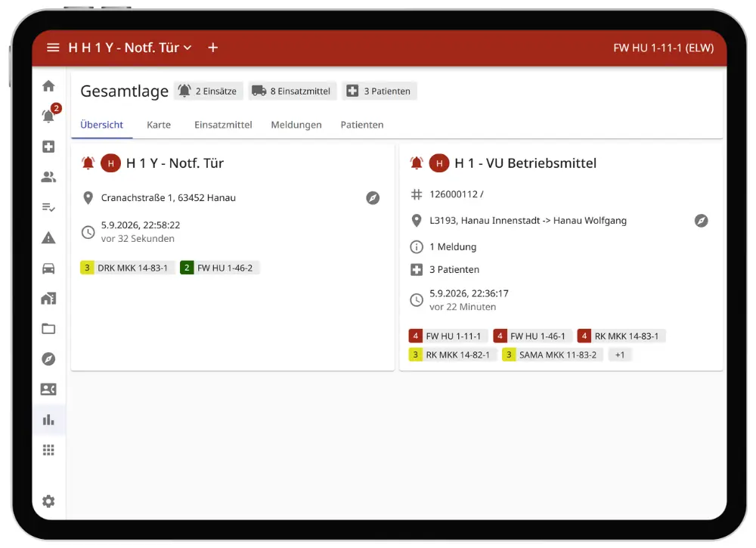Open the persons group sidebar icon
756x548 pixels.
(48, 178)
